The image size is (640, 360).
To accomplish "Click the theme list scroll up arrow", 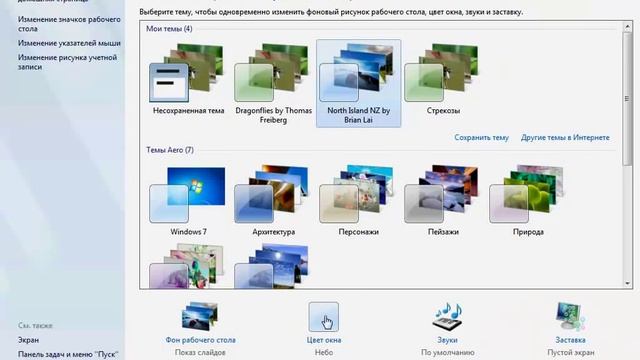I will click(x=627, y=27).
